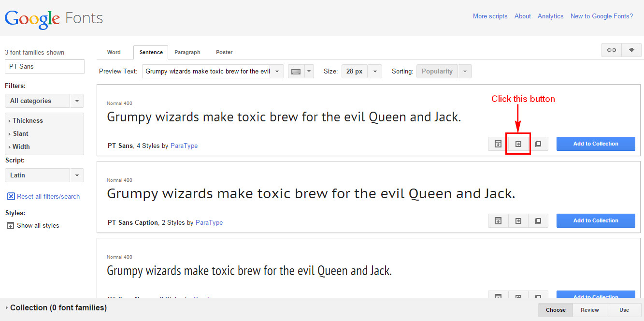Open the All categories dropdown arrow

point(77,101)
